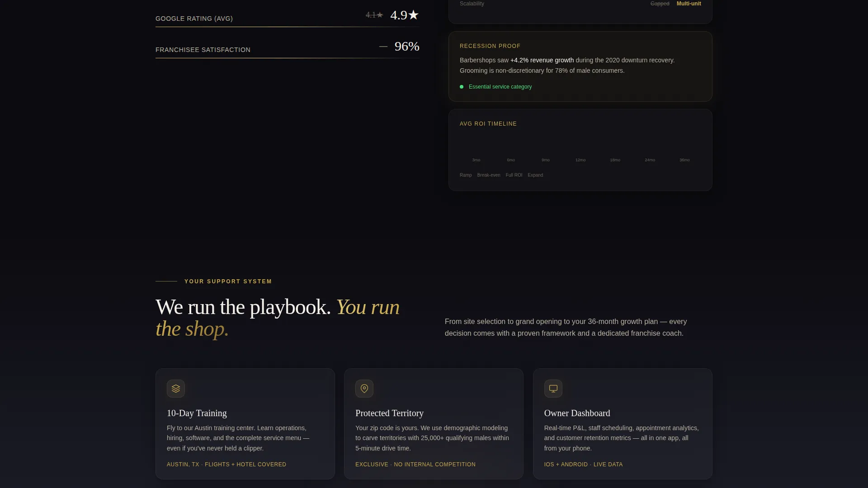
Task: Click the map pin territory icon
Action: click(364, 389)
